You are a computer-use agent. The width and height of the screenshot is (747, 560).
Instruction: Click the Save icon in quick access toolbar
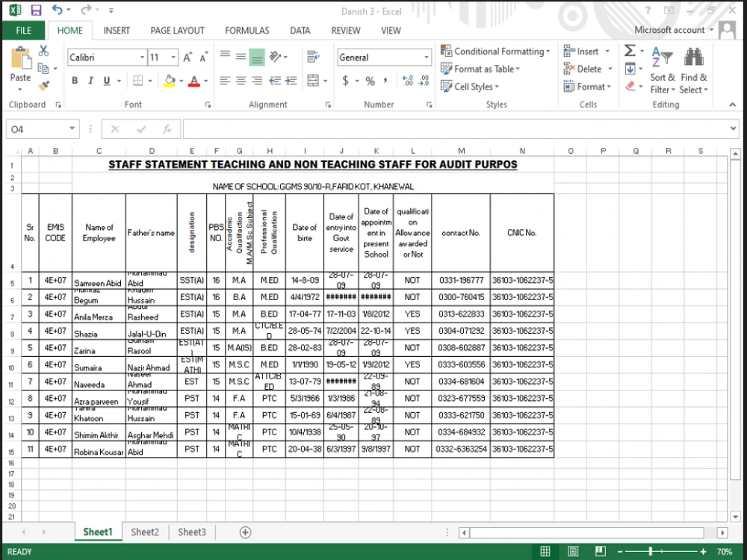coord(36,10)
